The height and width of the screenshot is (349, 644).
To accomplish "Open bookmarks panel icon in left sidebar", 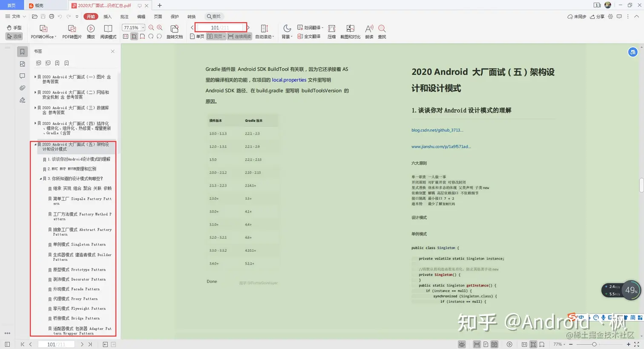I will [23, 52].
